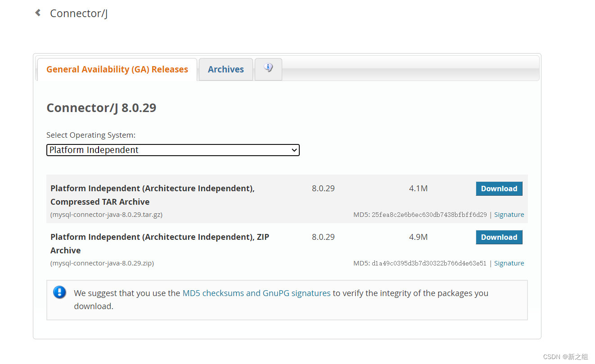Download the ZIP Archive

pyautogui.click(x=499, y=237)
